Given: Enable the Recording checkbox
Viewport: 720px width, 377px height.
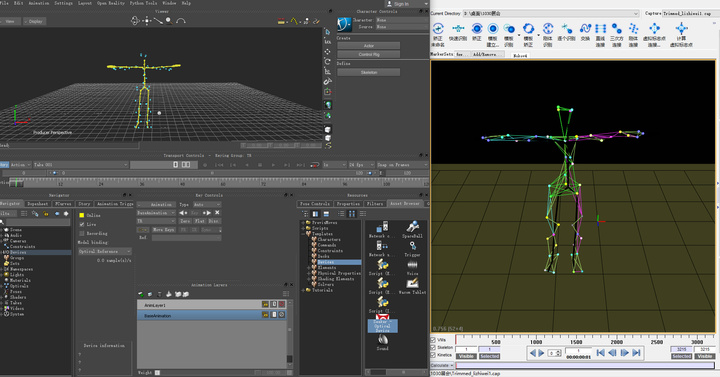Looking at the screenshot, I should (82, 233).
